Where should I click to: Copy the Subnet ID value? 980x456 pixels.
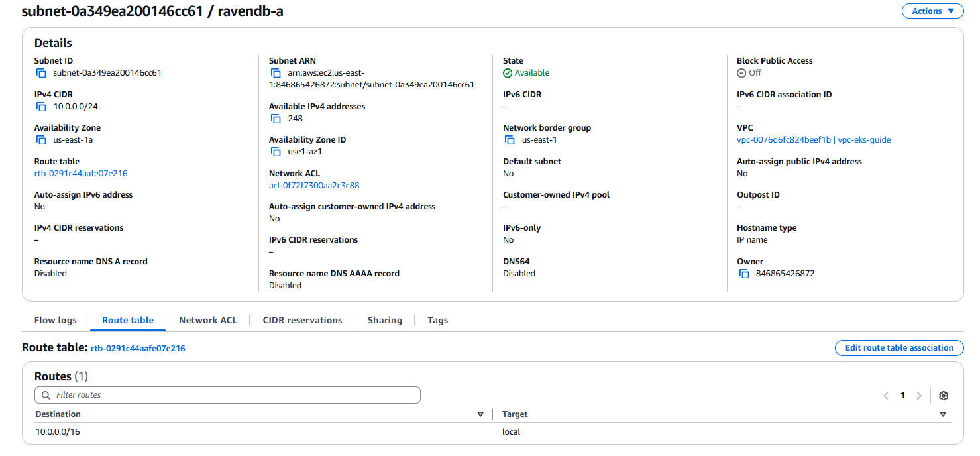click(x=41, y=73)
